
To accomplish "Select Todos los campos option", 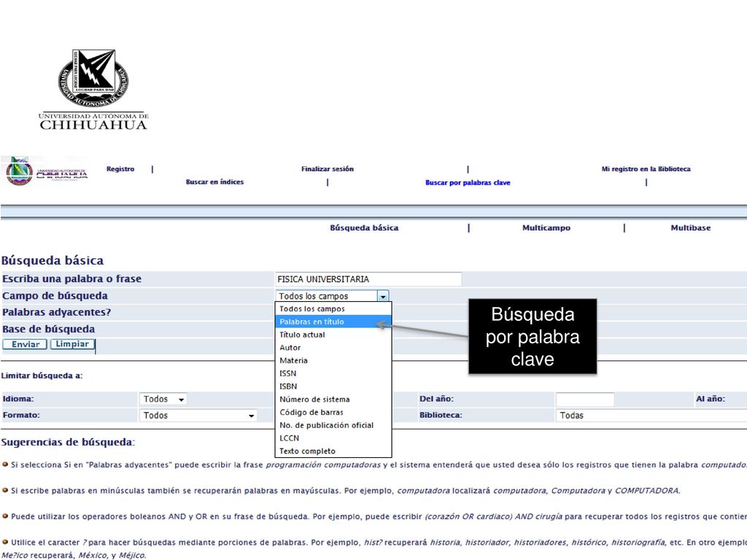I will (333, 308).
